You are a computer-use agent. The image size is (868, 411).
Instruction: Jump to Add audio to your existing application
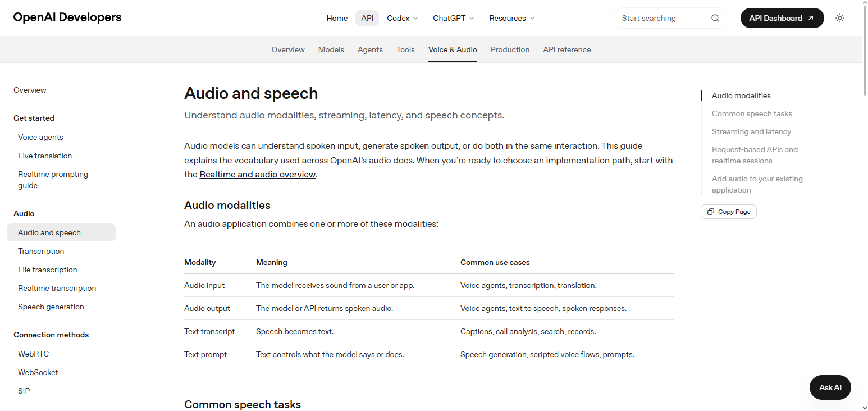[757, 184]
